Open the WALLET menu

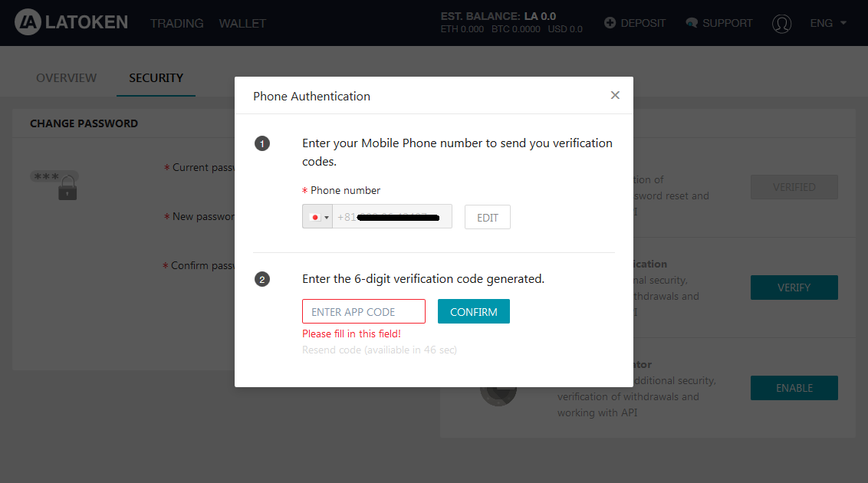242,23
